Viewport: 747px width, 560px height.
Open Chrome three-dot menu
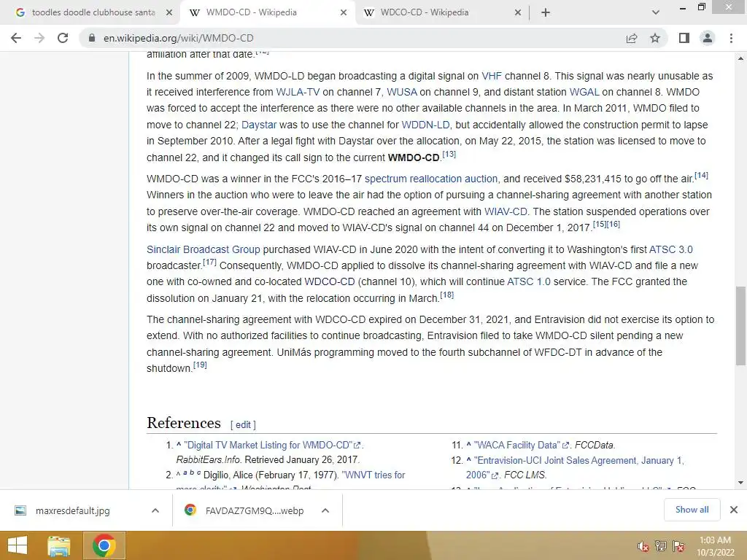tap(731, 38)
